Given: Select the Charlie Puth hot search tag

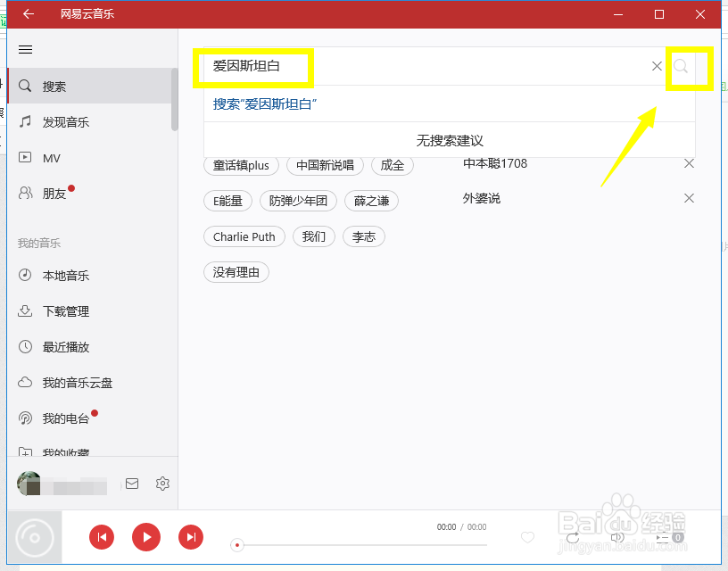Looking at the screenshot, I should click(x=244, y=236).
